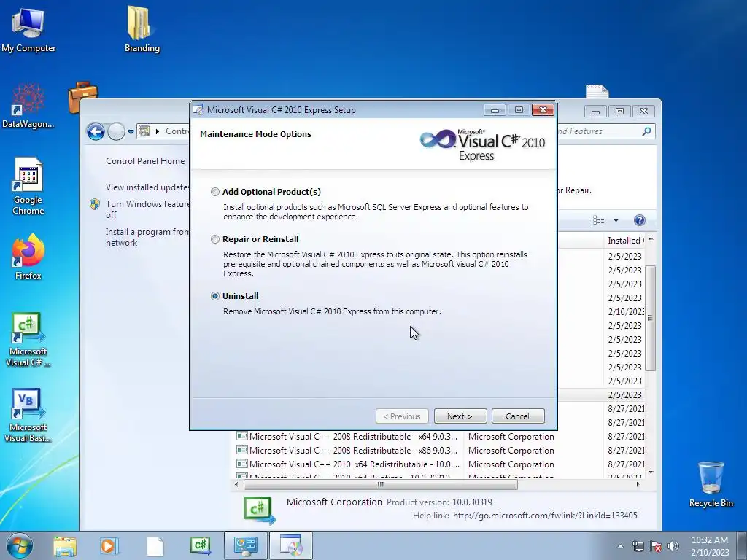Select Visual C++ 2010 x64 Redistributable row

441,464
